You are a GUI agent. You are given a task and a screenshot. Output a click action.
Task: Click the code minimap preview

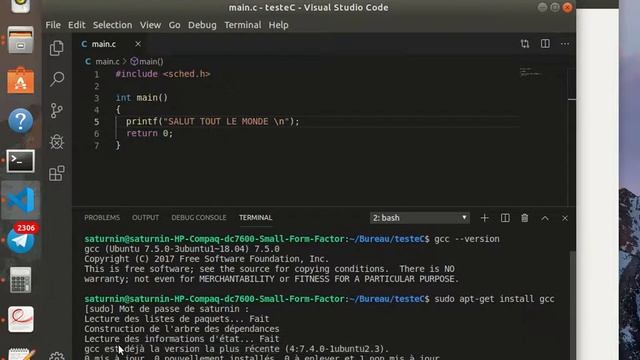(x=531, y=73)
